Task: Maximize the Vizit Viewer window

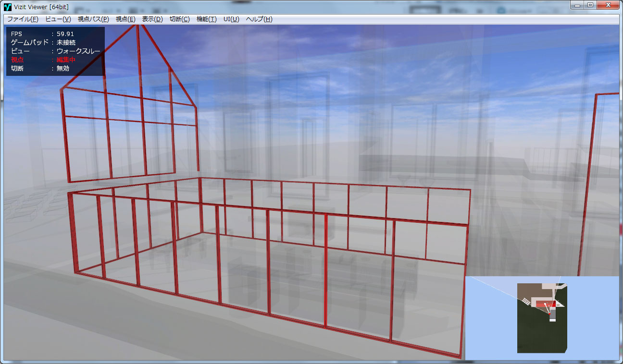Action: (590, 5)
